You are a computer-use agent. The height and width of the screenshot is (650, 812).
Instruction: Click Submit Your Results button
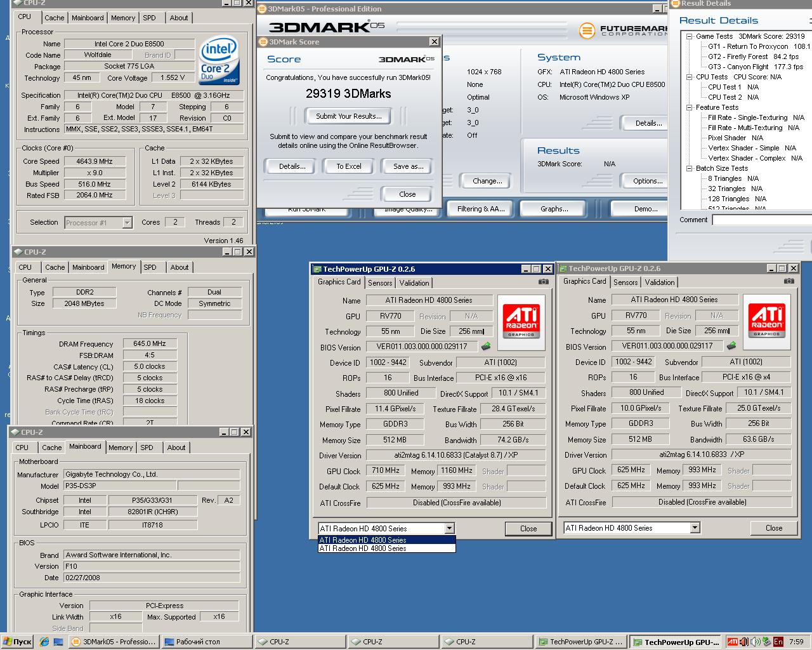click(349, 116)
